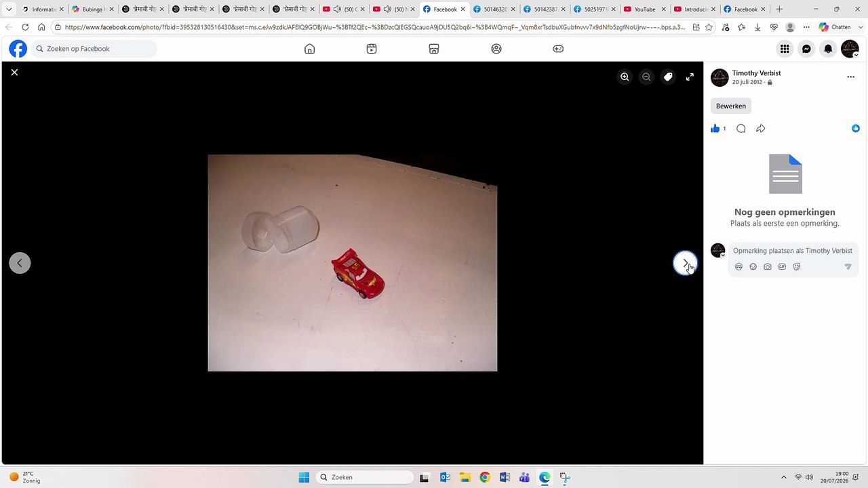Bookmark this page with the star icon
Image resolution: width=868 pixels, height=488 pixels.
pos(709,27)
